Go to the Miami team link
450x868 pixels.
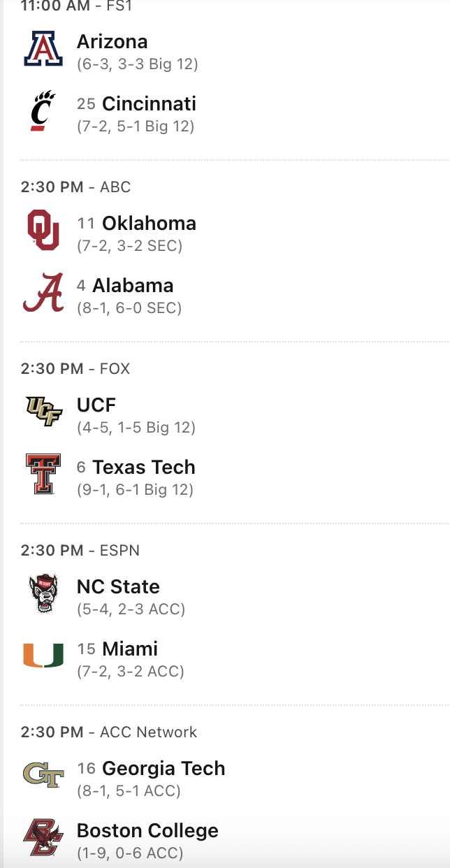(130, 649)
